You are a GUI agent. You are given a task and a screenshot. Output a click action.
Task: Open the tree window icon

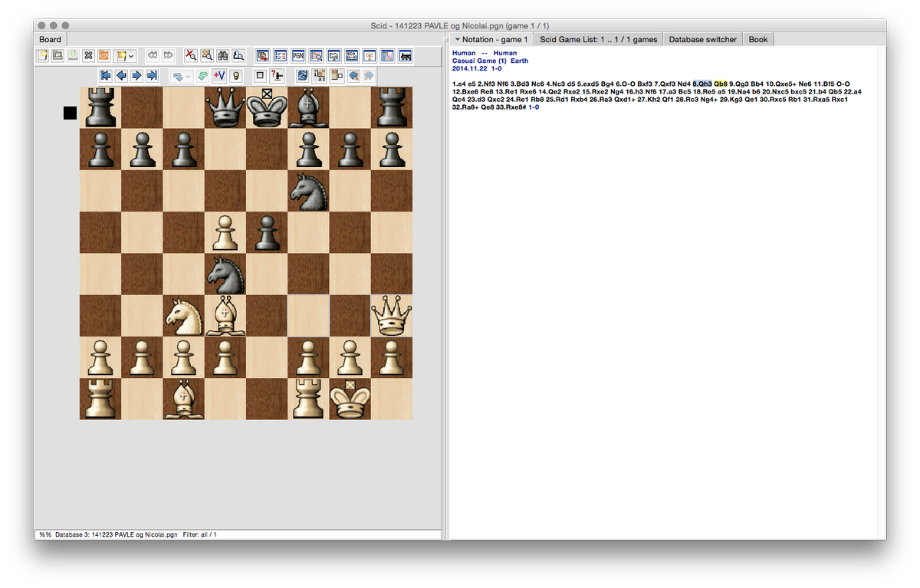click(x=370, y=55)
